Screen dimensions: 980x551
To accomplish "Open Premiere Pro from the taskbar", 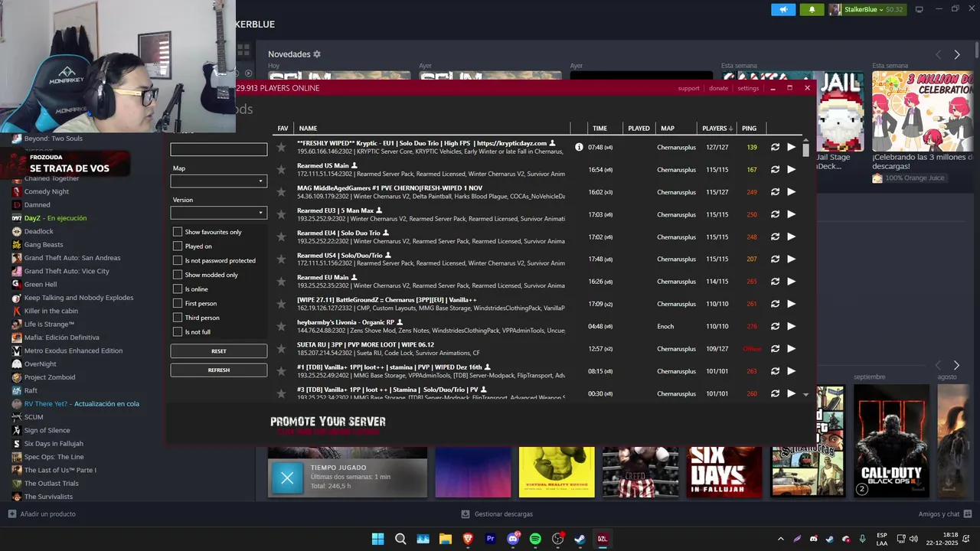I will (x=491, y=539).
